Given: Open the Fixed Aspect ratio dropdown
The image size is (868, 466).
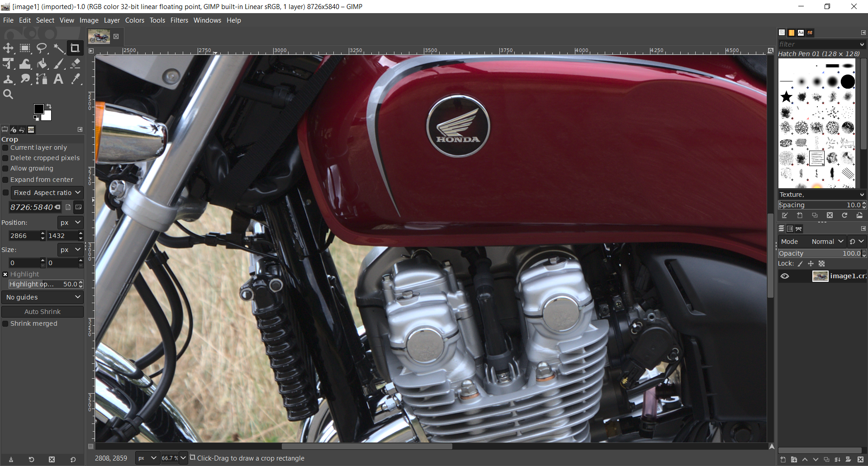Looking at the screenshot, I should 47,193.
